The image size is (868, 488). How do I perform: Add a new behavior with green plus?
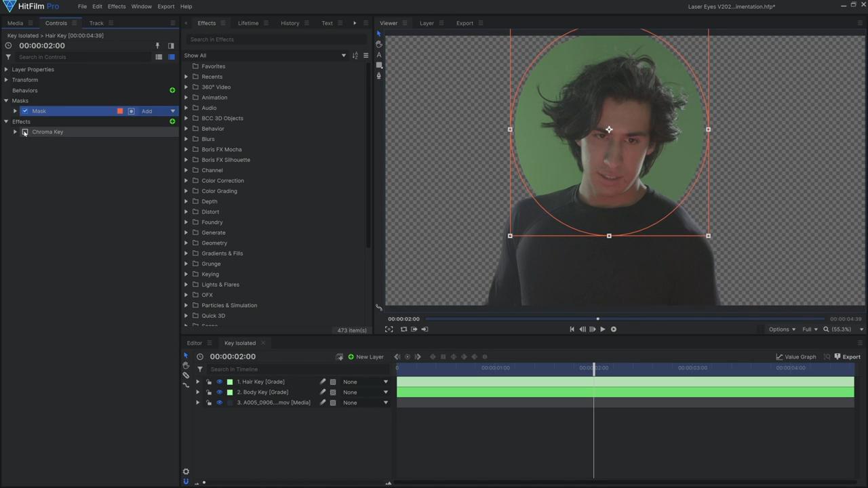172,90
